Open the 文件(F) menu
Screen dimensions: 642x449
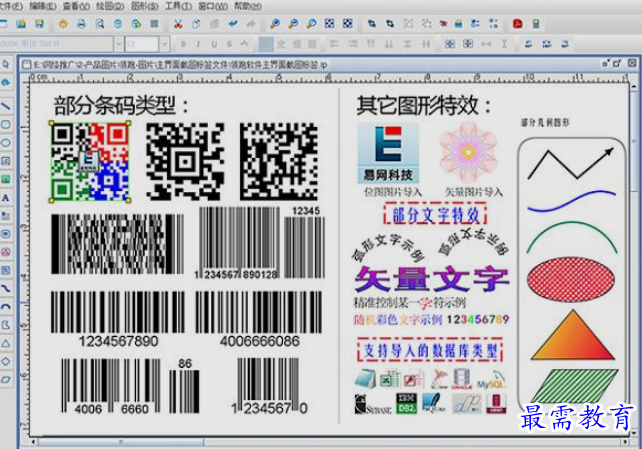11,6
